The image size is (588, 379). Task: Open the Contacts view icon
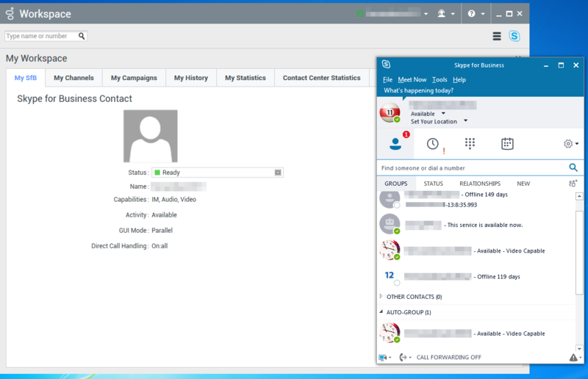395,144
